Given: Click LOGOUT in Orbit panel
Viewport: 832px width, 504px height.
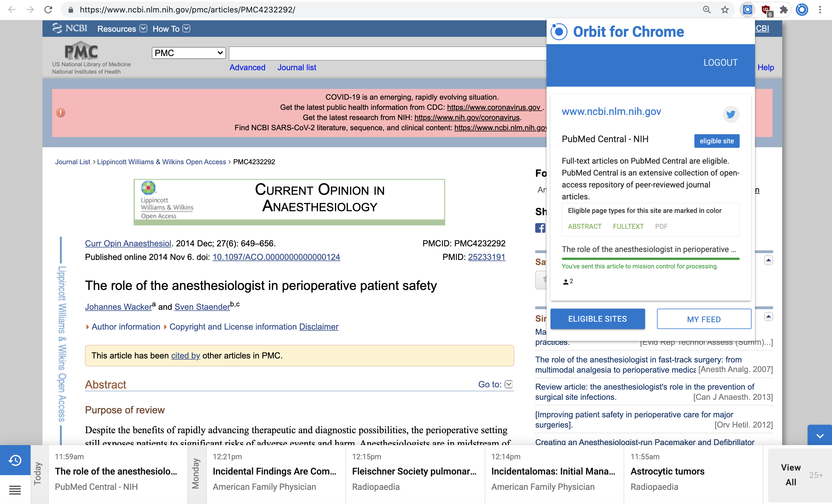Looking at the screenshot, I should [720, 63].
